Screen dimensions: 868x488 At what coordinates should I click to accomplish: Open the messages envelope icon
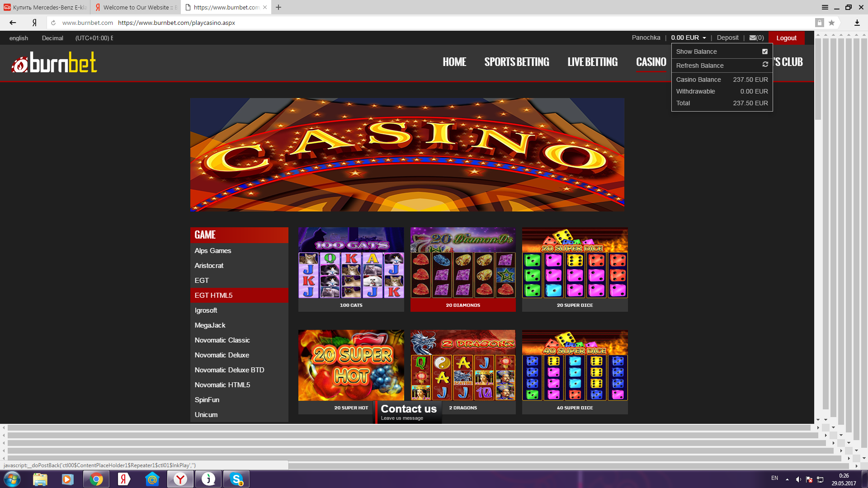[753, 38]
